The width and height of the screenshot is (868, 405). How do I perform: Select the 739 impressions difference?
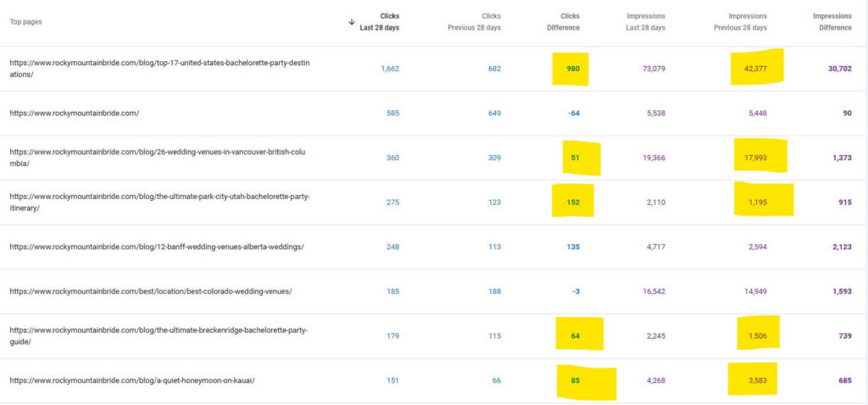coord(845,336)
